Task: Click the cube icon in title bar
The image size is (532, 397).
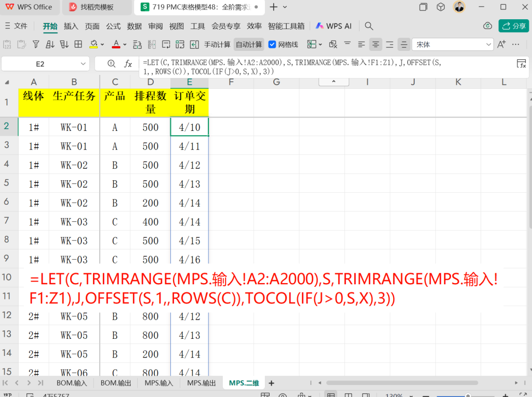Action: [441, 7]
